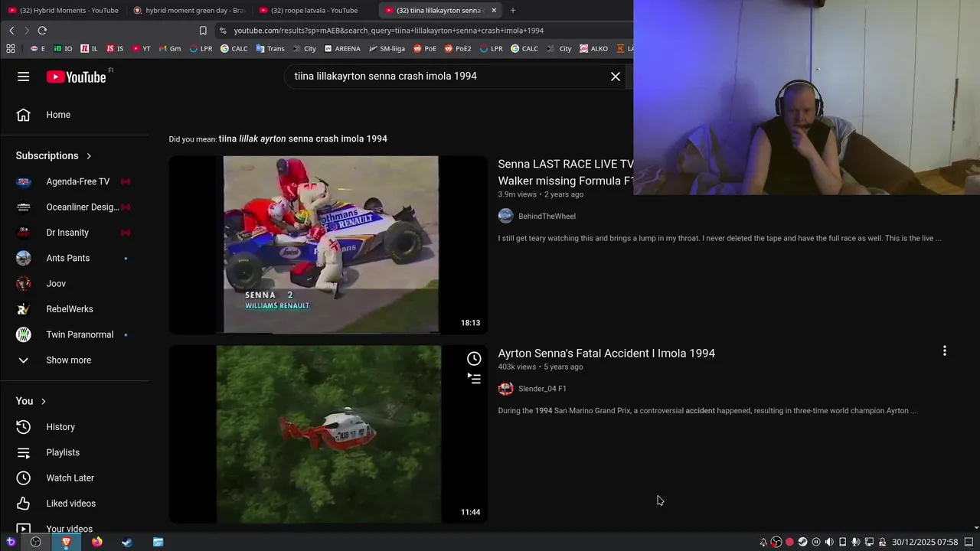Switch to Hybrid Moments YouTube tab
The width and height of the screenshot is (980, 551).
pos(63,11)
